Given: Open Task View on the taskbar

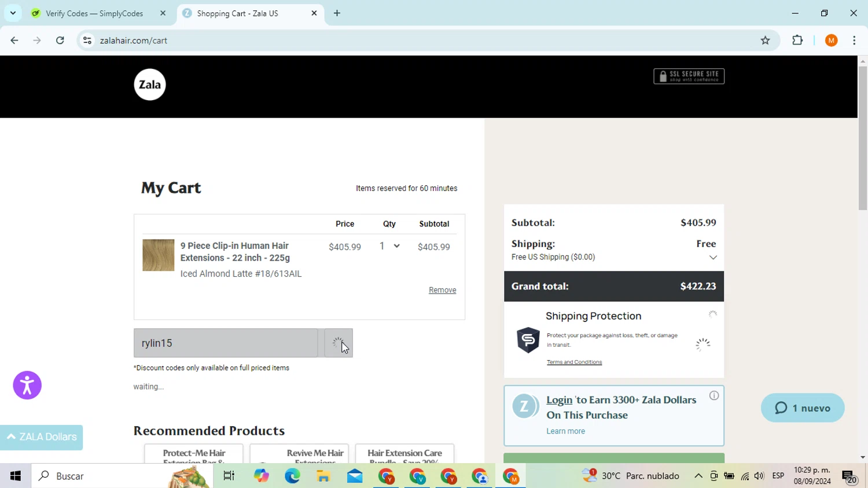Looking at the screenshot, I should (x=229, y=476).
